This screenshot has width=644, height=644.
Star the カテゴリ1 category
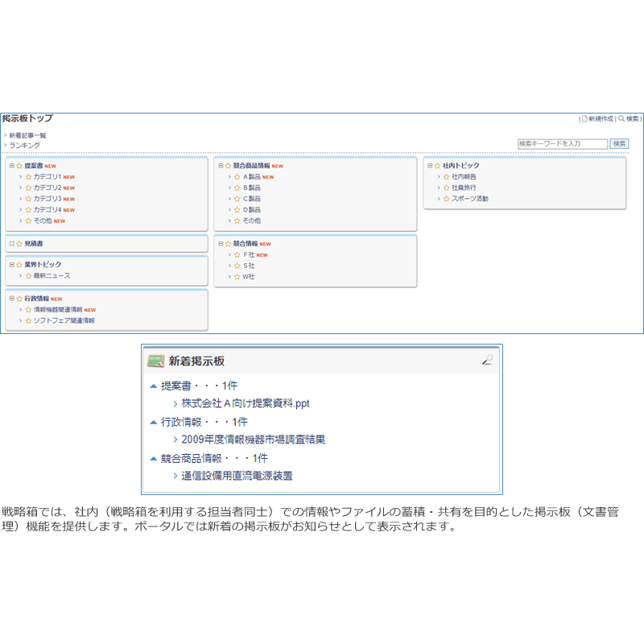tap(28, 176)
